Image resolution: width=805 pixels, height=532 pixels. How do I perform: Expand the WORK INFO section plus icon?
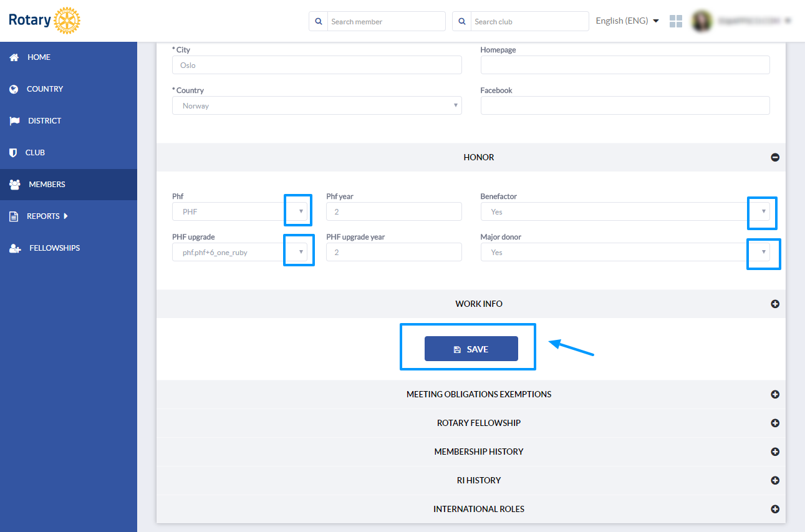(775, 304)
